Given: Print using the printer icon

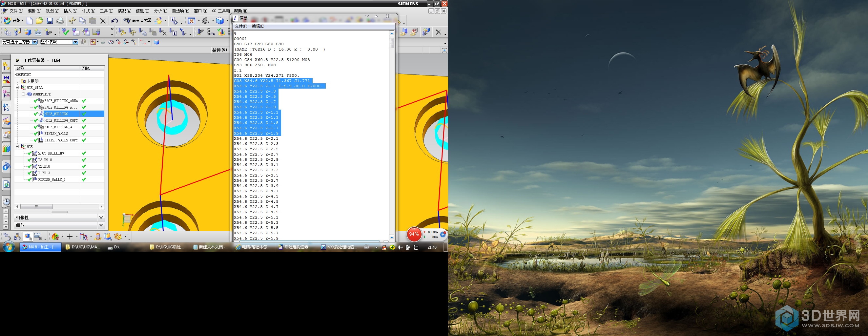Looking at the screenshot, I should 60,21.
